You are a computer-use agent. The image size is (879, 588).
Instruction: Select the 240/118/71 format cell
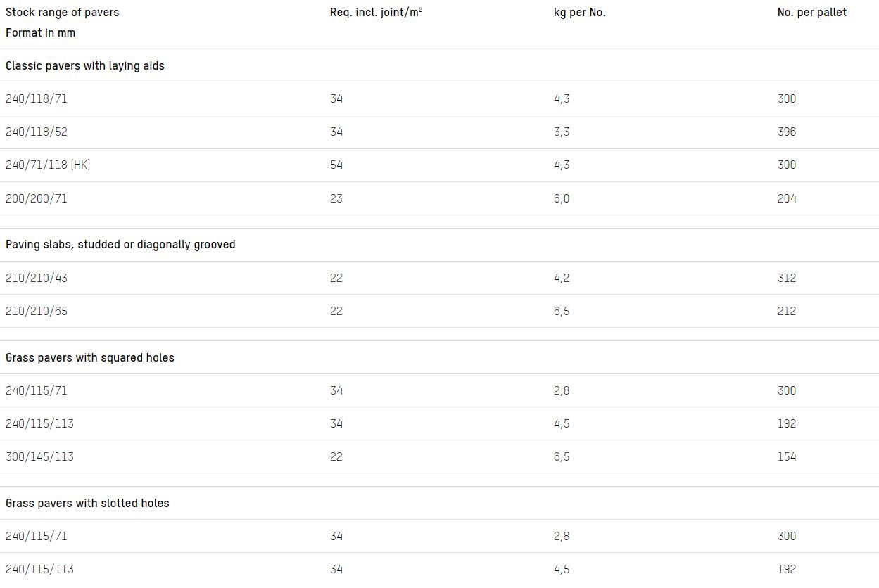point(37,98)
